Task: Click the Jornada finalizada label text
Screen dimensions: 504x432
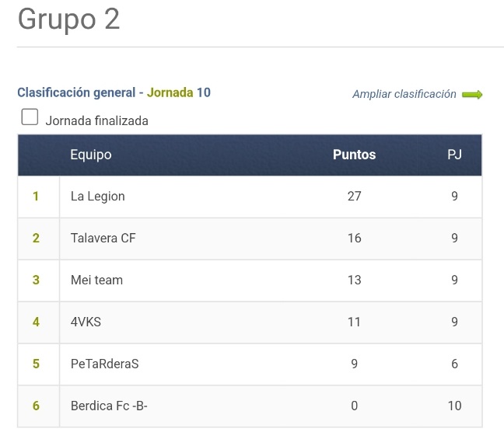Action: tap(96, 120)
